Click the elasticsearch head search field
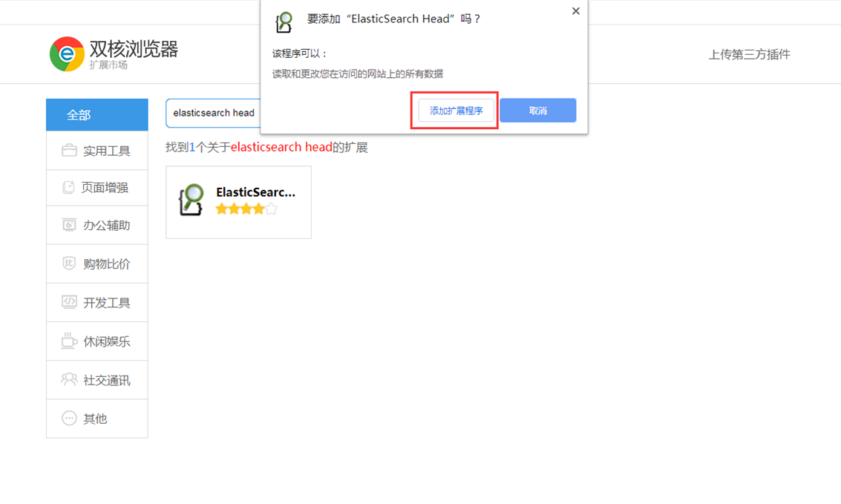This screenshot has width=841, height=504. click(214, 113)
